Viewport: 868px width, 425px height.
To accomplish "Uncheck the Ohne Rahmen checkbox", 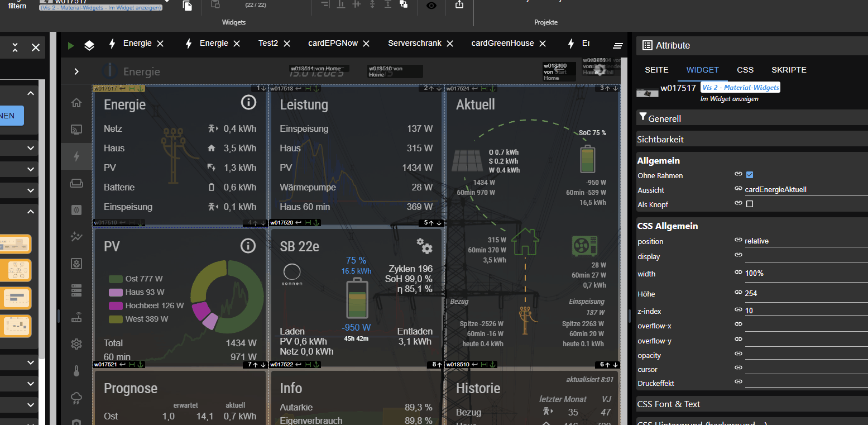I will (x=750, y=175).
